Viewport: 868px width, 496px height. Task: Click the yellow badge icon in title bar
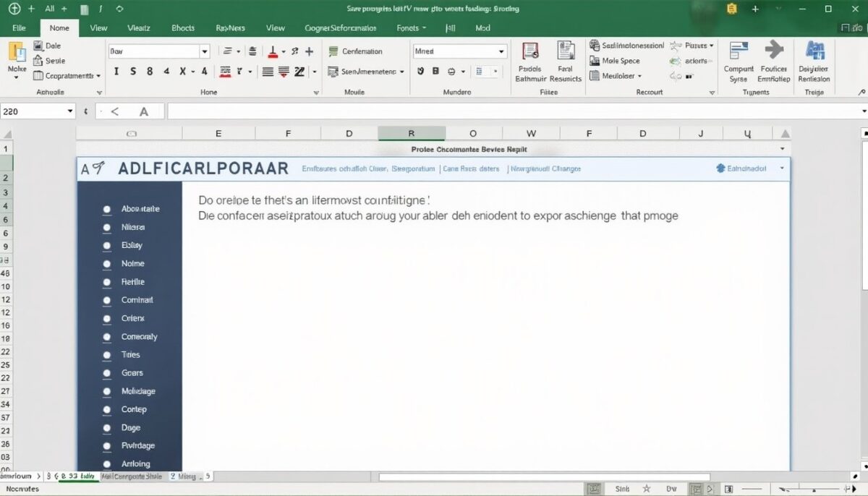coord(732,9)
